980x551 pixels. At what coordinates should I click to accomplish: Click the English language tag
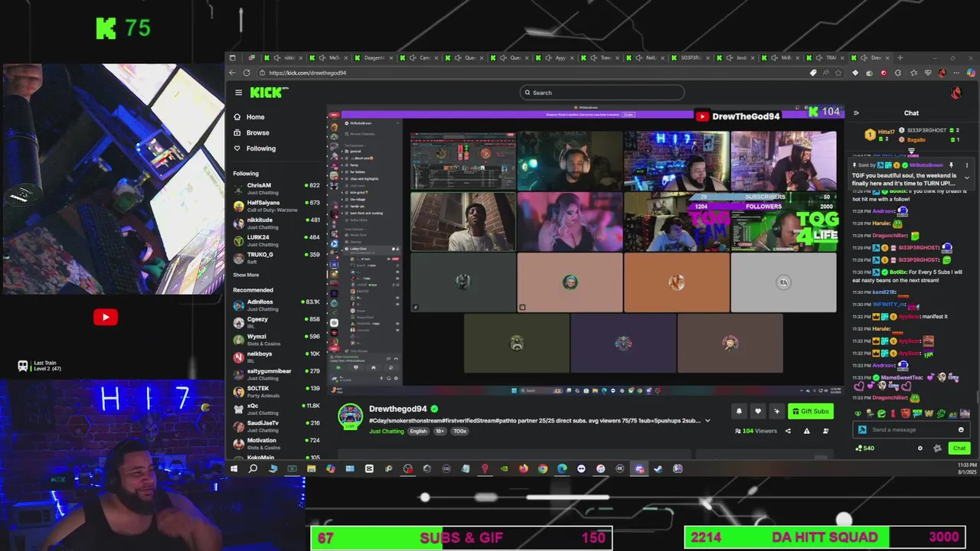point(418,431)
